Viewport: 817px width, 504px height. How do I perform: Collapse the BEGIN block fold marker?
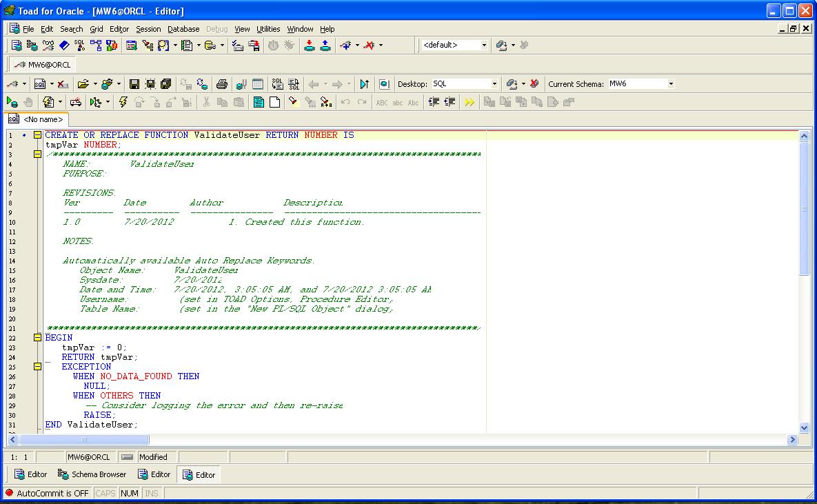(37, 338)
